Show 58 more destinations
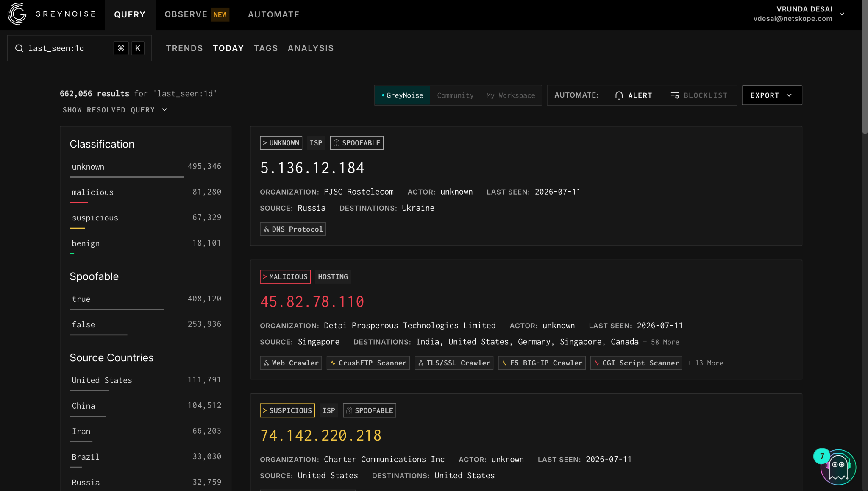Image resolution: width=868 pixels, height=491 pixels. click(x=661, y=342)
